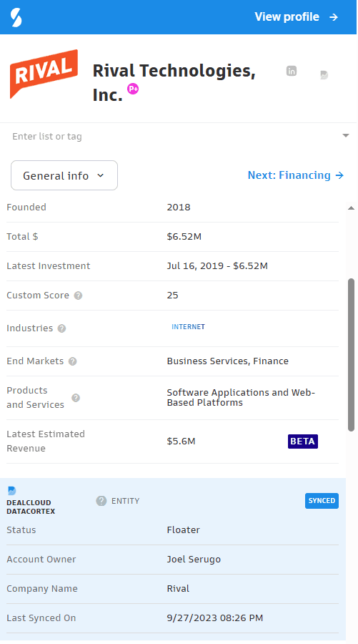358x644 pixels.
Task: Select the INTERNET industry tag
Action: pos(188,327)
